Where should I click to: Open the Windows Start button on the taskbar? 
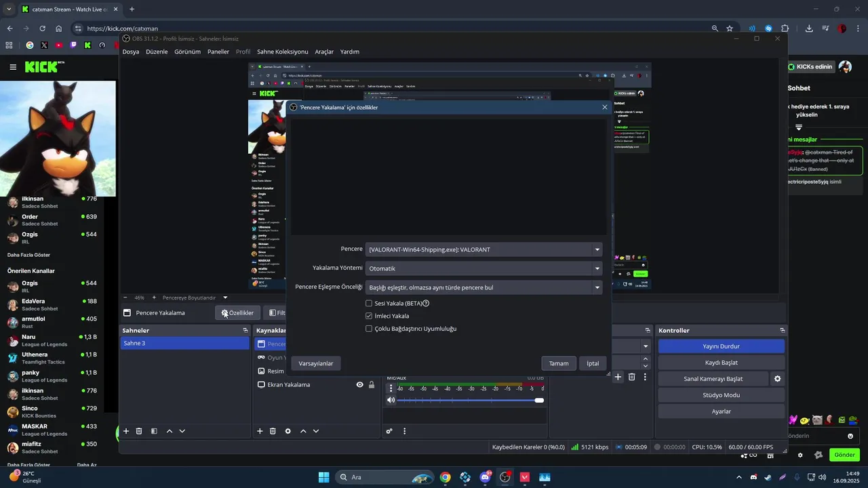coord(323,477)
